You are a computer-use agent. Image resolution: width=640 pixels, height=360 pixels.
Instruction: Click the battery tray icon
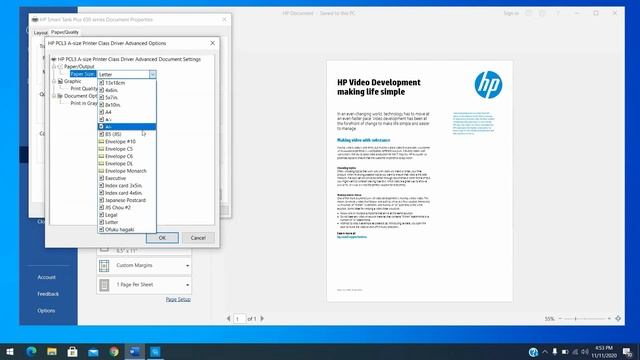(565, 352)
